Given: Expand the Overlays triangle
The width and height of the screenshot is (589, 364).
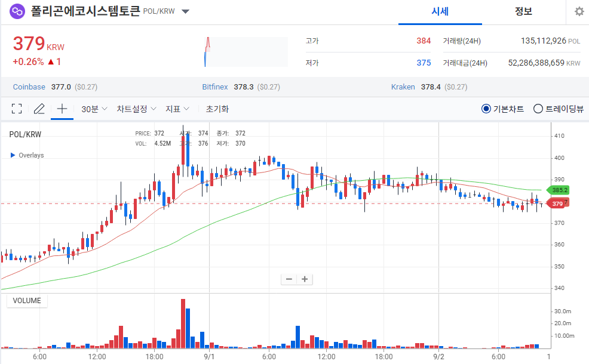Looking at the screenshot, I should point(13,155).
